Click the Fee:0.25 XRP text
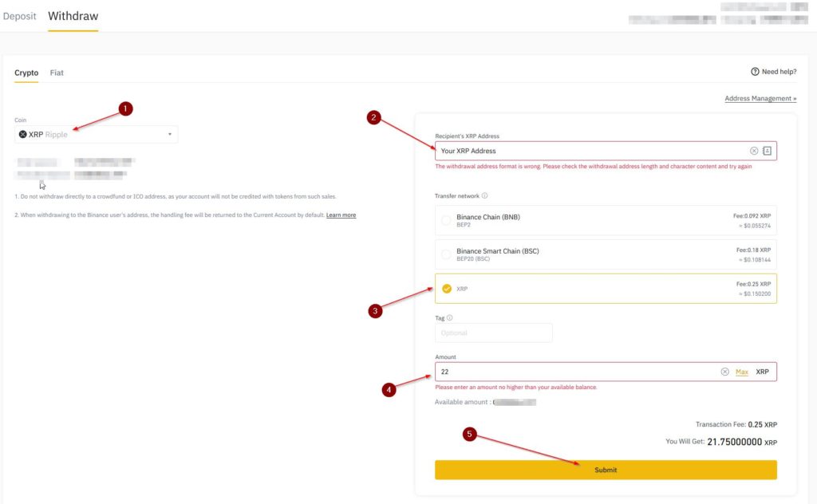 coord(753,284)
